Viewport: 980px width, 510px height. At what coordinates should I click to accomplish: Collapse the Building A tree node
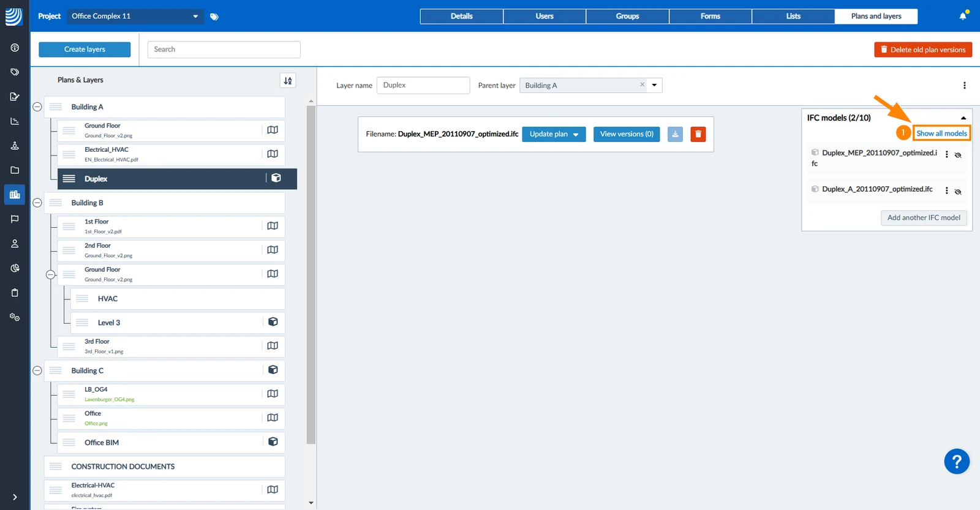point(37,107)
